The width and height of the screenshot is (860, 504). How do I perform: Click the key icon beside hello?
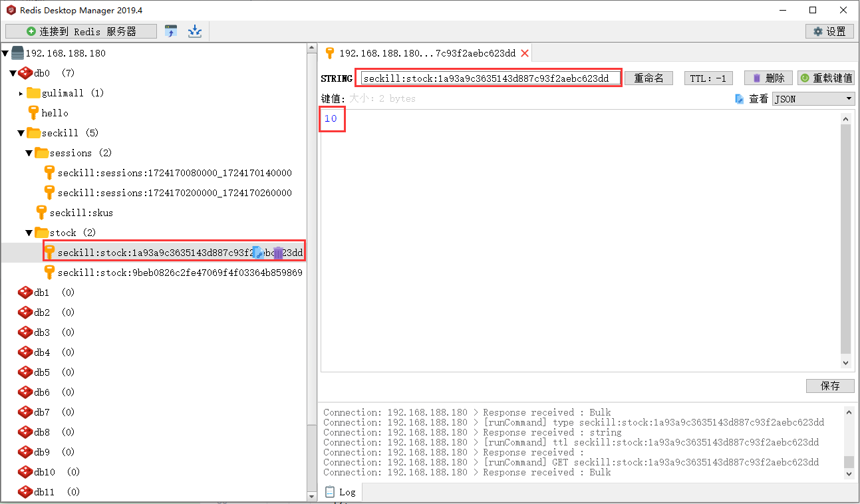point(33,113)
